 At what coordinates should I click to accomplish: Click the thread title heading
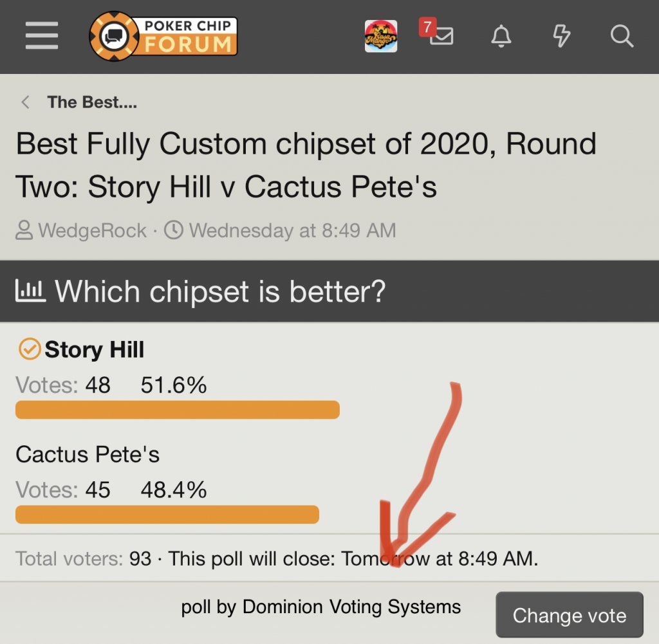coord(306,165)
